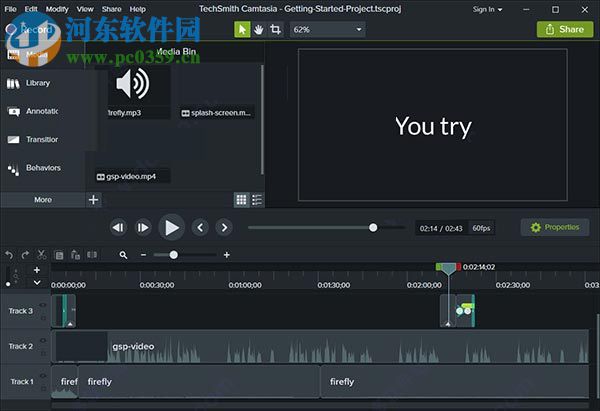Click the track height slider handle
Viewport: 600px width, 411px height.
click(8, 284)
